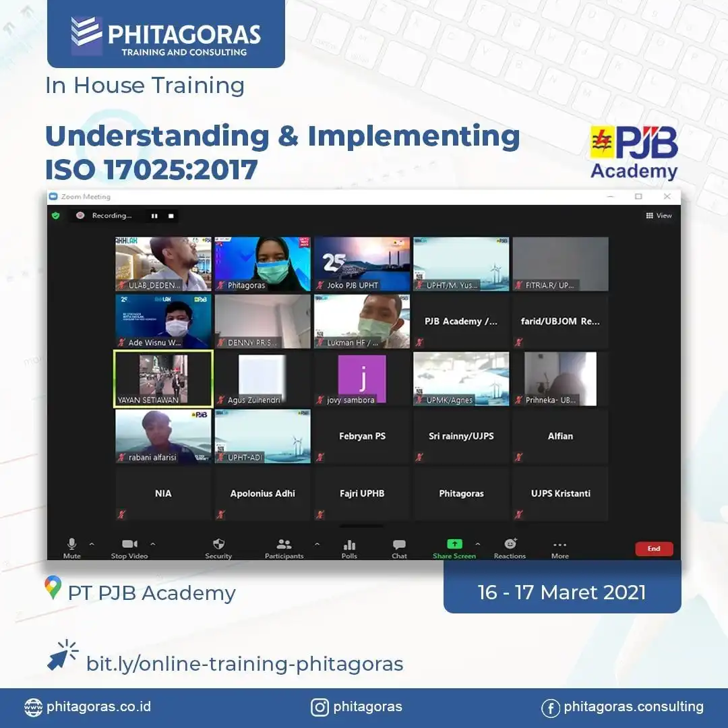This screenshot has height=728, width=728.
Task: Select the PJB Academy participant tile
Action: pos(461,322)
